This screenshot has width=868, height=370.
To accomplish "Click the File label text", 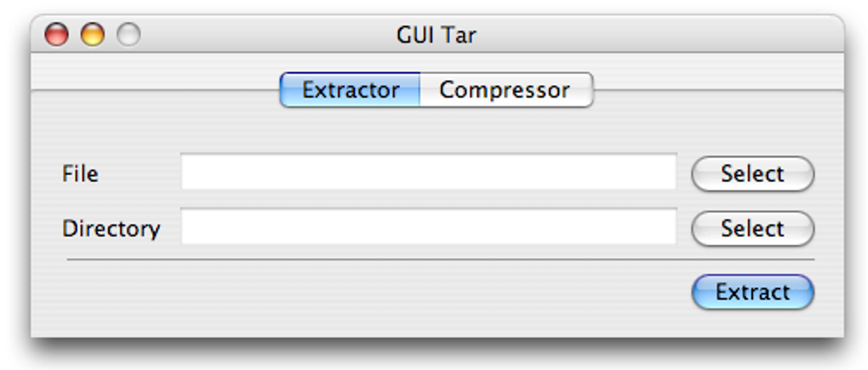I will coord(80,174).
